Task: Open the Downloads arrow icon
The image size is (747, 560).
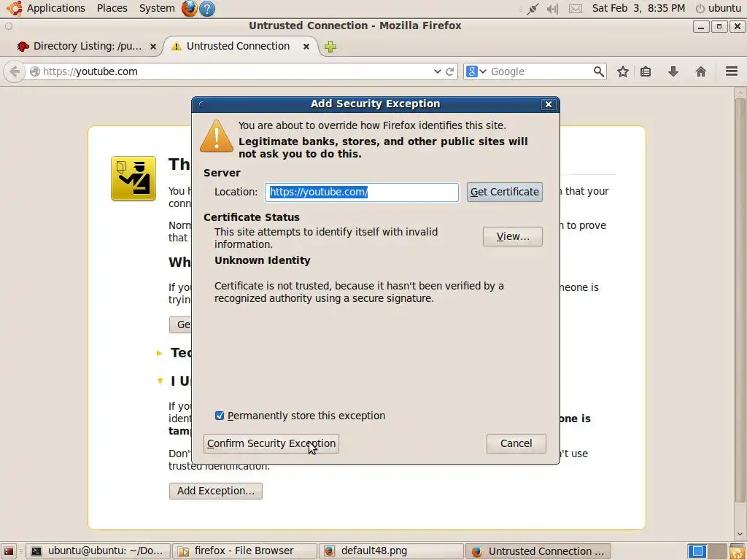Action: [673, 71]
